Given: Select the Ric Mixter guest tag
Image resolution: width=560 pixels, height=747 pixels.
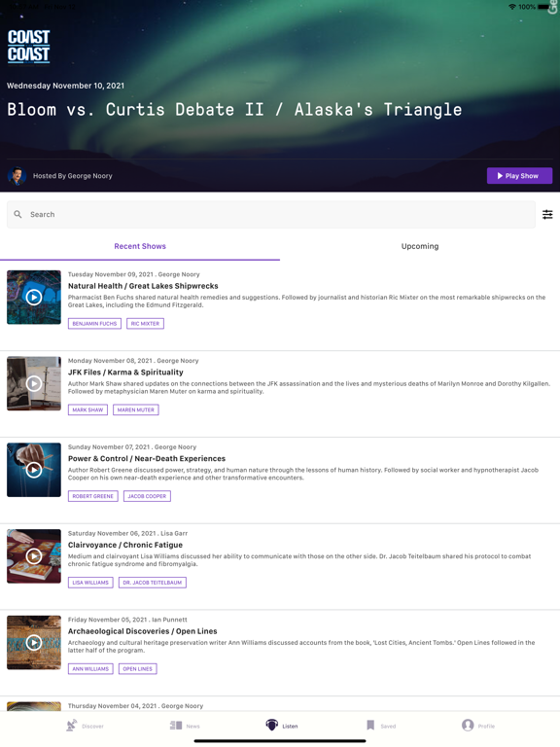Looking at the screenshot, I should pos(145,324).
